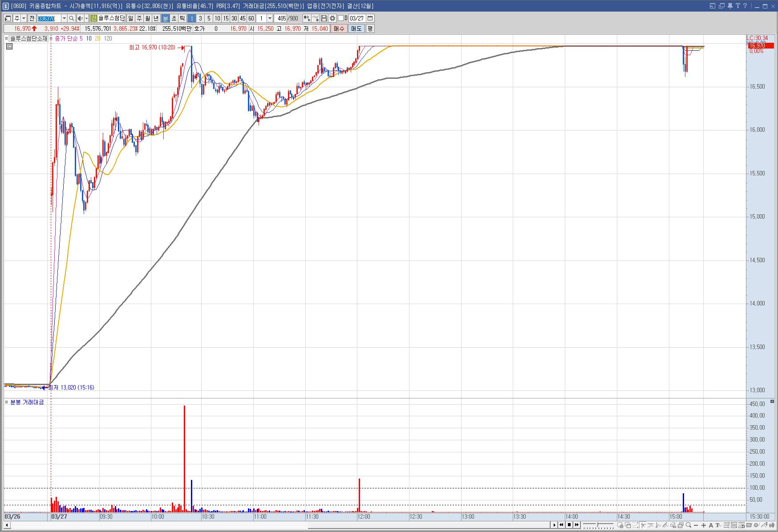Image resolution: width=778 pixels, height=532 pixels.
Task: Click the pin window icon in title bar
Action: (x=730, y=6)
